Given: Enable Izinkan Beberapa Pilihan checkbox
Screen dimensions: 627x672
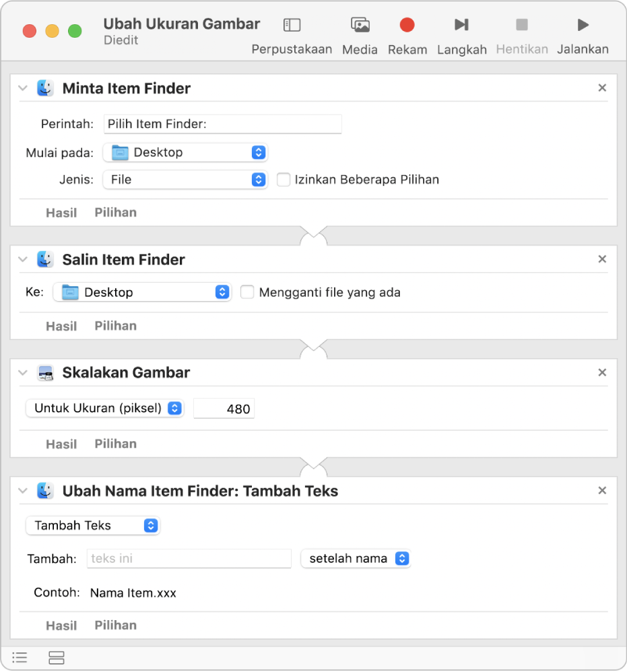Looking at the screenshot, I should 284,180.
